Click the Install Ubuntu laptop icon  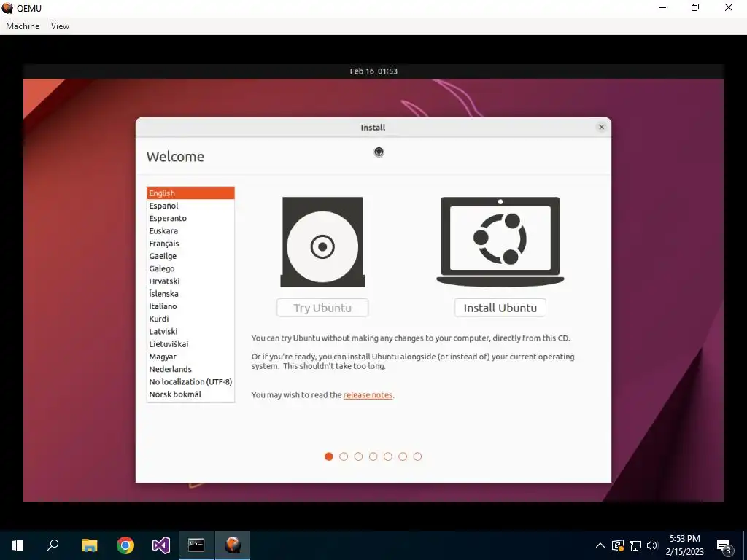(500, 241)
